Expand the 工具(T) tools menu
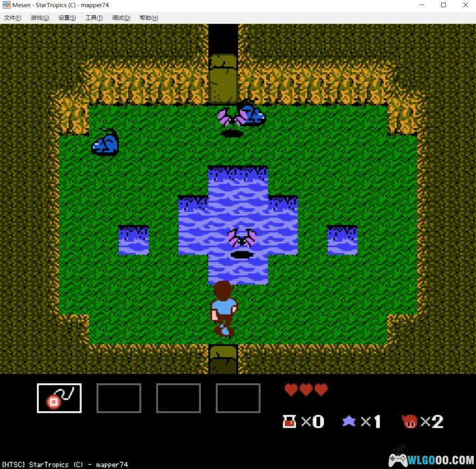 pos(94,18)
